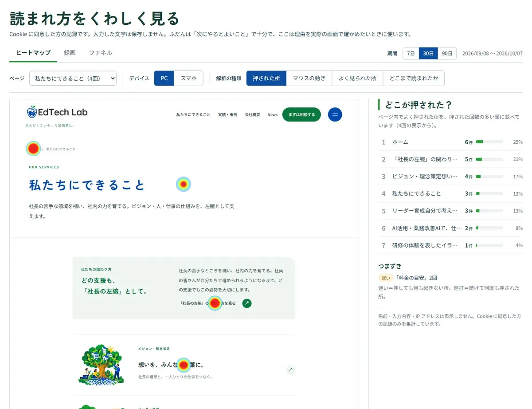Click the どの支援も、「社長の左腕」として。 heading
The image size is (532, 409).
[x=114, y=286]
